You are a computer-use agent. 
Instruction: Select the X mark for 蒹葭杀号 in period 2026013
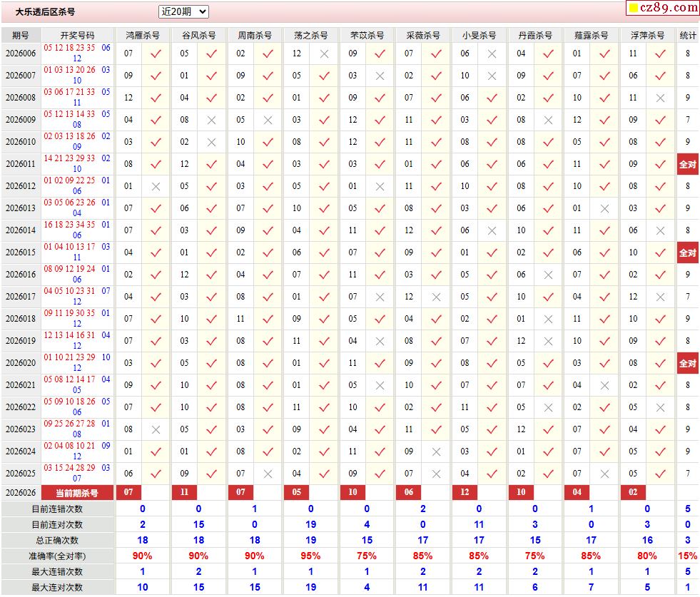[604, 208]
